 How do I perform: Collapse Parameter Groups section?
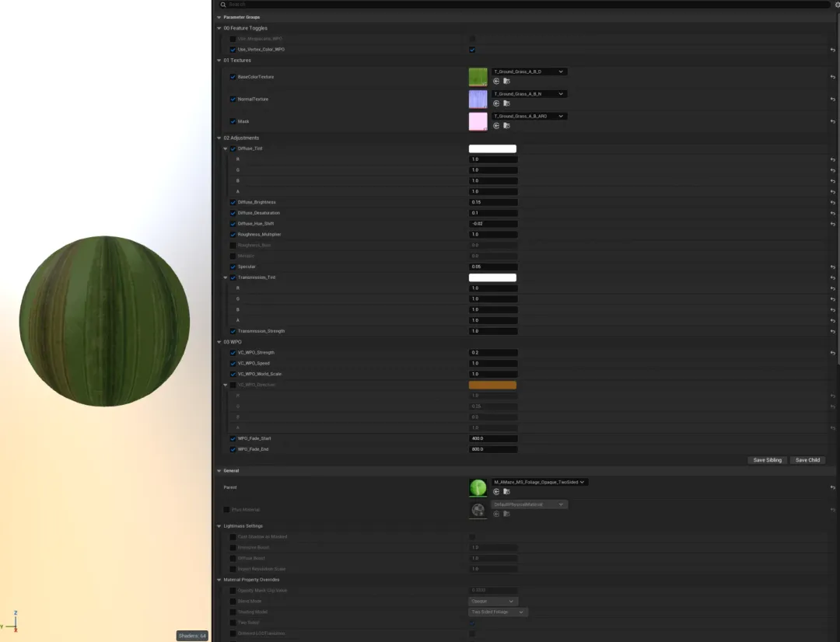[x=219, y=17]
